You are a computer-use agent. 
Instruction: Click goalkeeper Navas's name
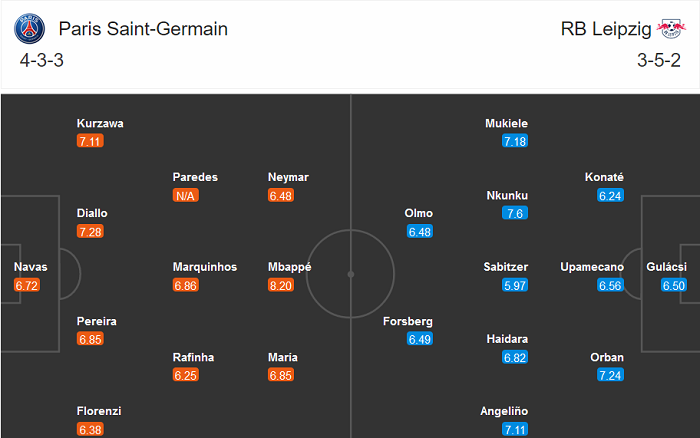(x=30, y=267)
